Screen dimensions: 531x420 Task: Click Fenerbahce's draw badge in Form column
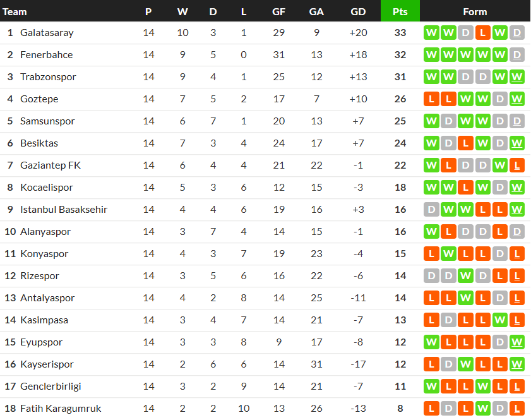point(517,55)
